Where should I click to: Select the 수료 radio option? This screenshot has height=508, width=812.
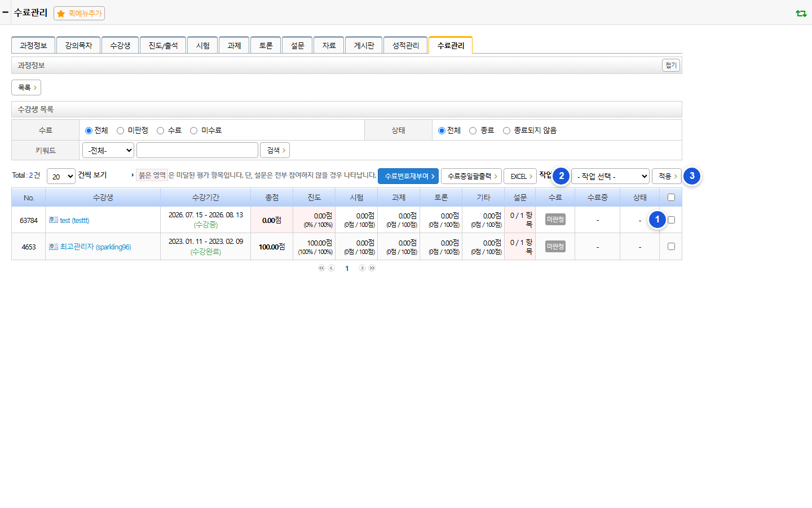pos(160,130)
